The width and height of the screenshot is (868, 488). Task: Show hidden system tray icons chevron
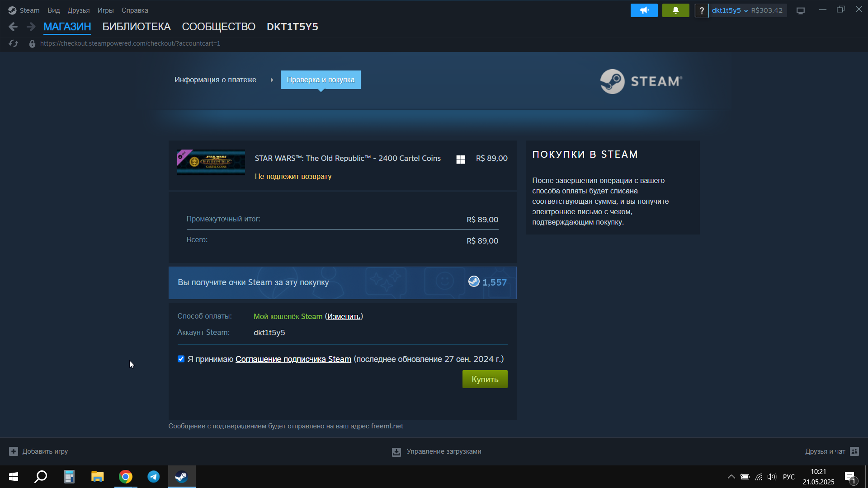click(731, 477)
